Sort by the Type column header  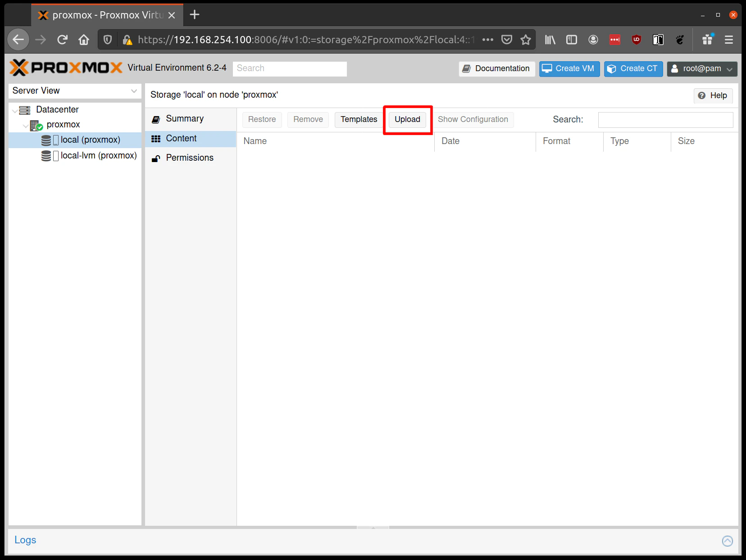[x=637, y=141]
